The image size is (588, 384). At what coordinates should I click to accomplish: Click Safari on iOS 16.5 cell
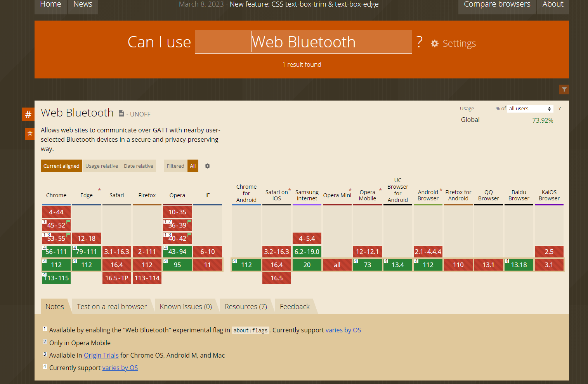point(277,278)
